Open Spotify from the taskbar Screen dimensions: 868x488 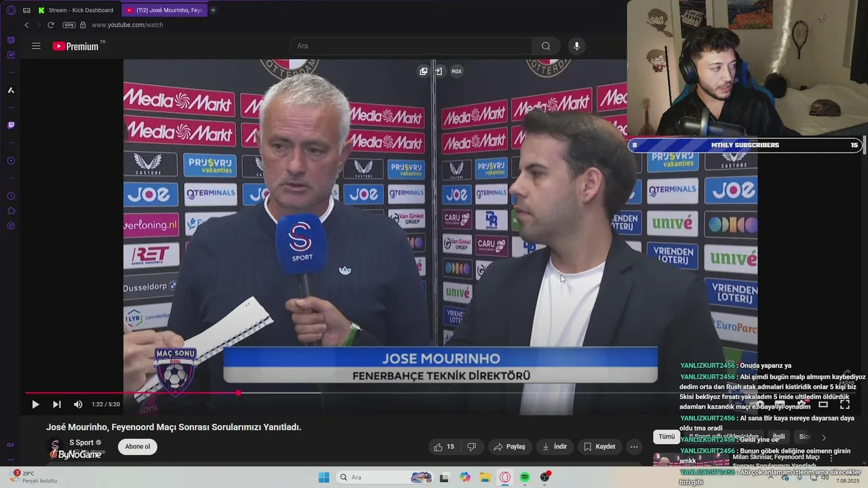(x=525, y=477)
